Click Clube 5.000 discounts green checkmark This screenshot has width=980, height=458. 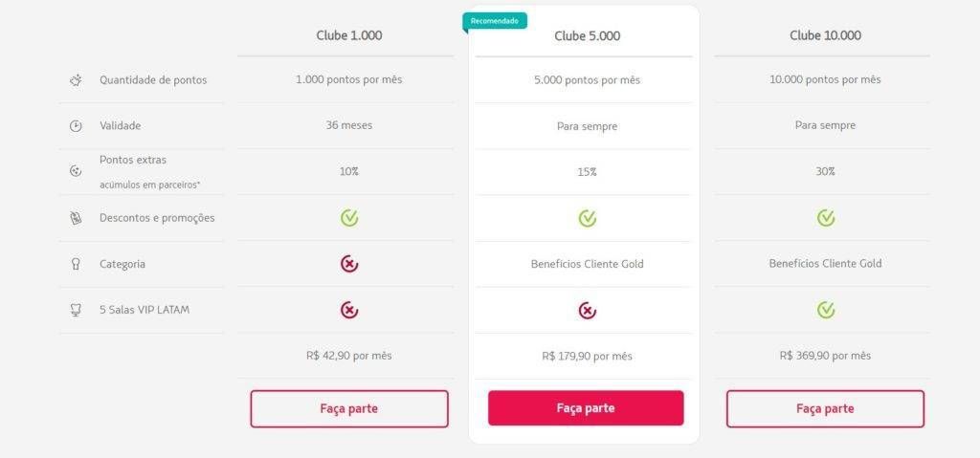[587, 218]
